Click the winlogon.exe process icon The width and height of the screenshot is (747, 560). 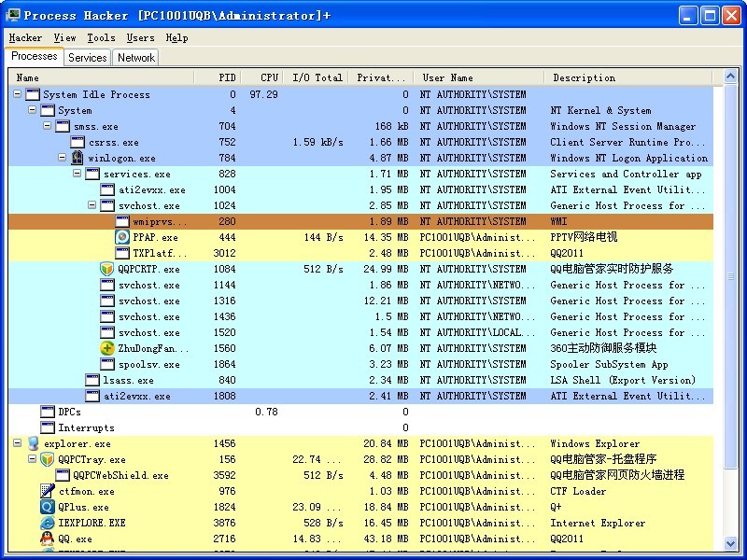(x=78, y=158)
